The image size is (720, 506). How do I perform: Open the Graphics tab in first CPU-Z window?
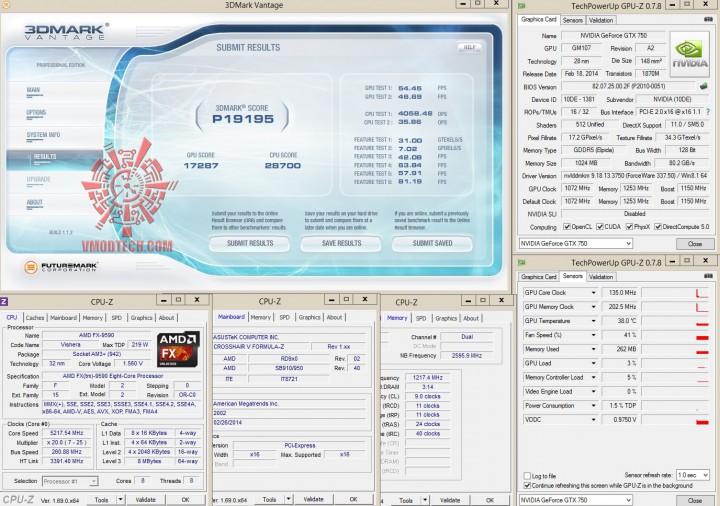(x=141, y=318)
